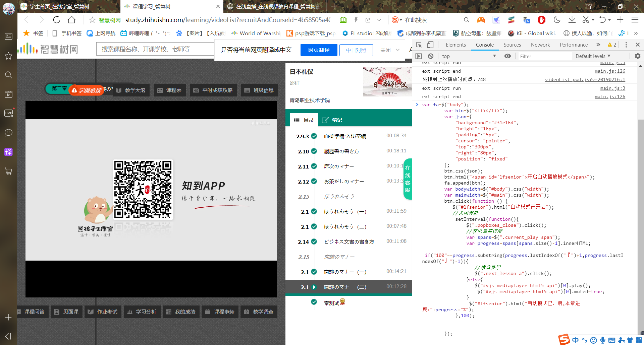The image size is (644, 345).
Task: Open the Sogou search engine selector
Action: [x=396, y=20]
